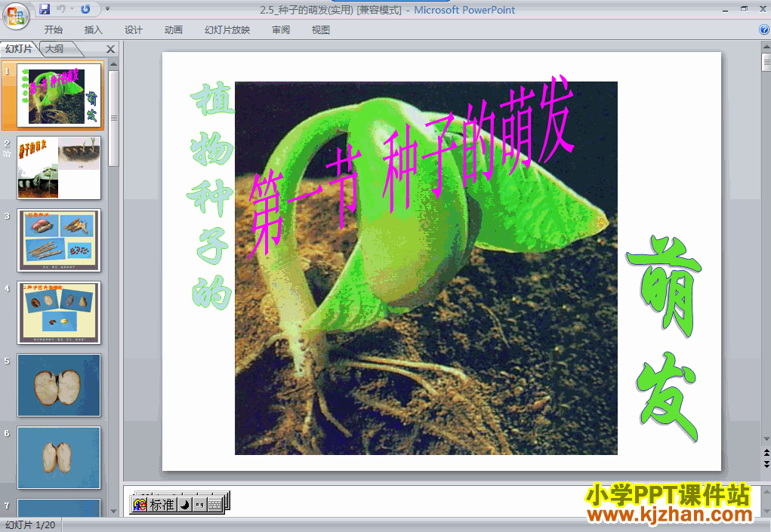
Task: Undo the last action
Action: click(x=61, y=9)
